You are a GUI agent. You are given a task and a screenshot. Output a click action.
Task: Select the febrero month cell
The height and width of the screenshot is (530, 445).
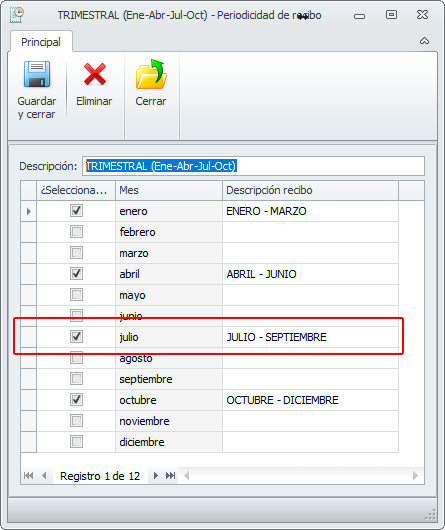(169, 232)
